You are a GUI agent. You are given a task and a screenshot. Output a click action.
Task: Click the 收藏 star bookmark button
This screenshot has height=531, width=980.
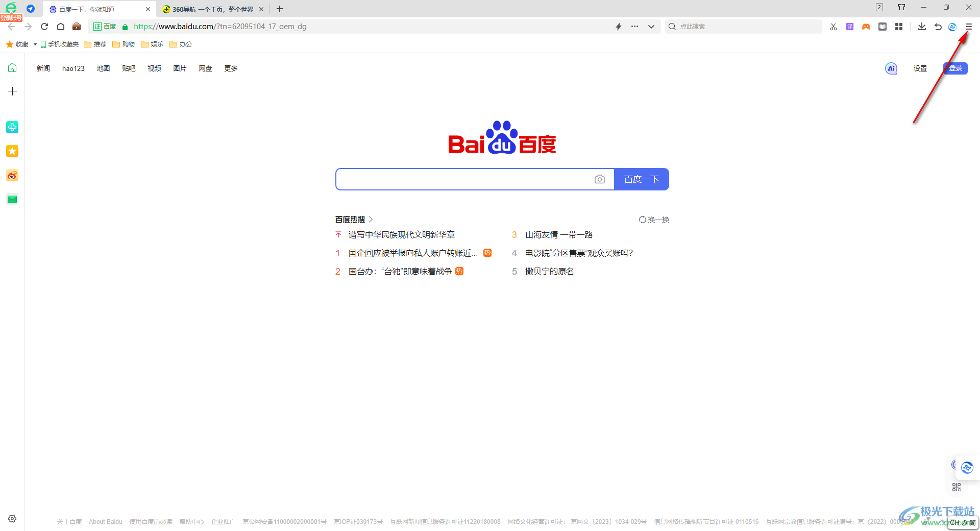click(17, 44)
